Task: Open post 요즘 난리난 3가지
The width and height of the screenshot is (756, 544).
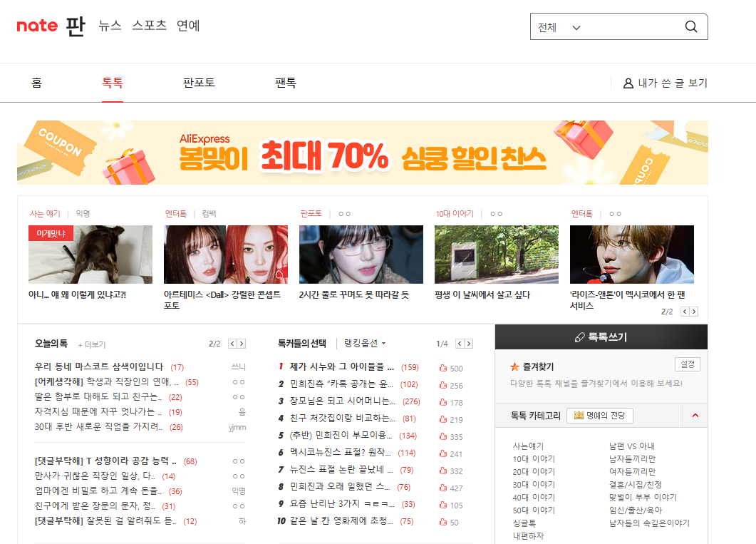Action: click(x=342, y=503)
